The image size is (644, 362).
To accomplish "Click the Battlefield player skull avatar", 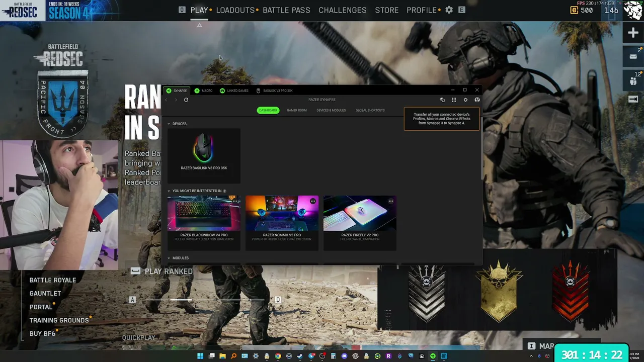I will (x=633, y=10).
